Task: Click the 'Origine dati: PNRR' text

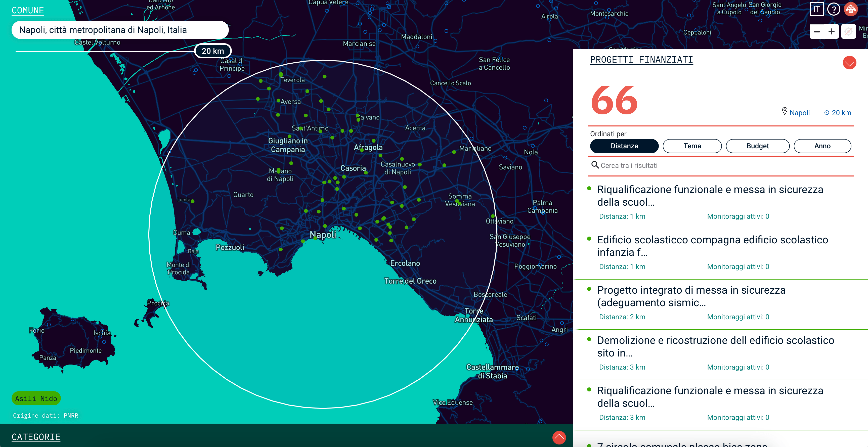Action: (46, 415)
